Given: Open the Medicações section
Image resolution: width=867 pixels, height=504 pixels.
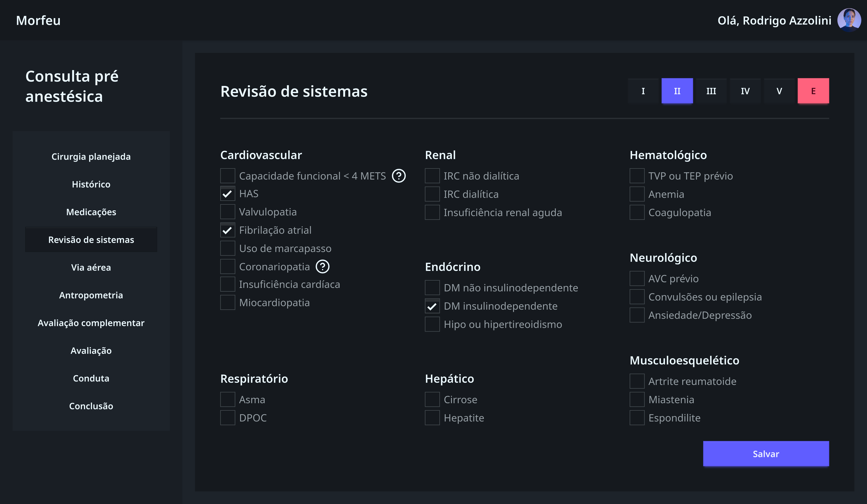Looking at the screenshot, I should (x=91, y=212).
